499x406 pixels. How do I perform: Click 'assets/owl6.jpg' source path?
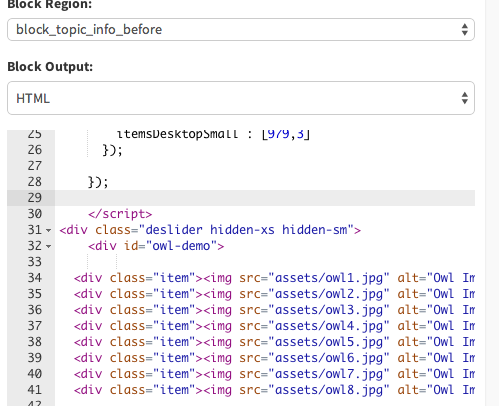(329, 358)
